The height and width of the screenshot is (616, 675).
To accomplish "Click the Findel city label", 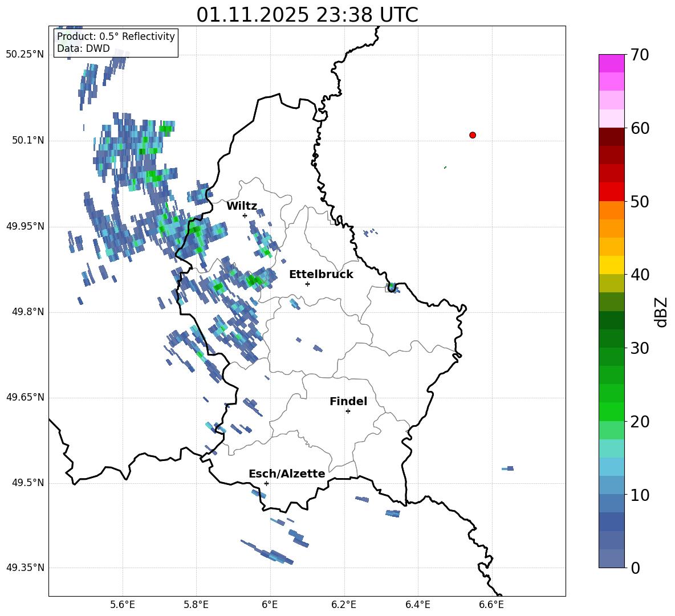I will 348,401.
